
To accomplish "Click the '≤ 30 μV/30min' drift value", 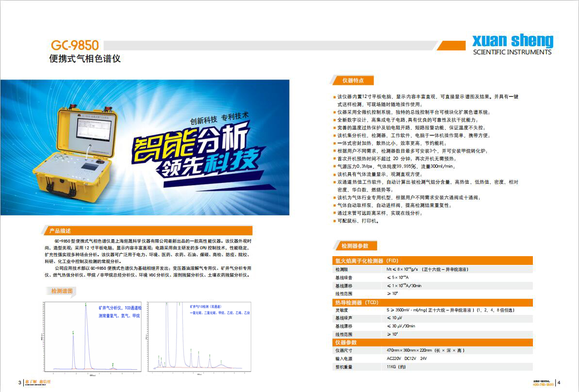I will (401, 327).
